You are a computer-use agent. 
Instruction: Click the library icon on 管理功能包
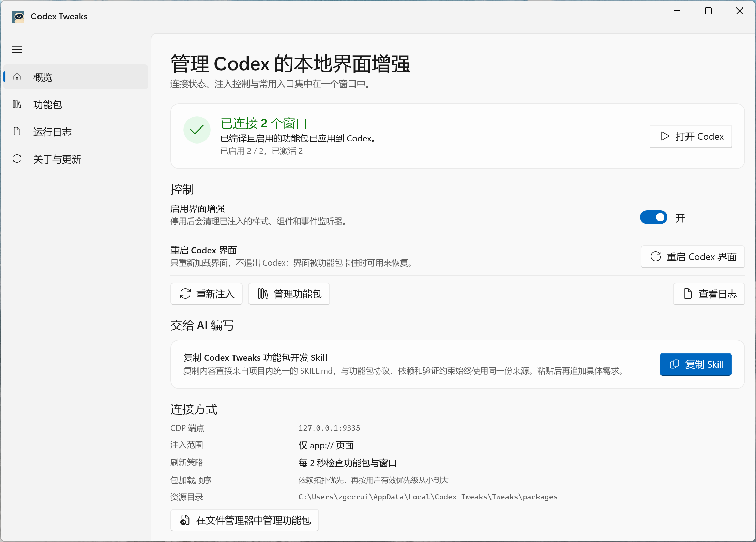(263, 293)
